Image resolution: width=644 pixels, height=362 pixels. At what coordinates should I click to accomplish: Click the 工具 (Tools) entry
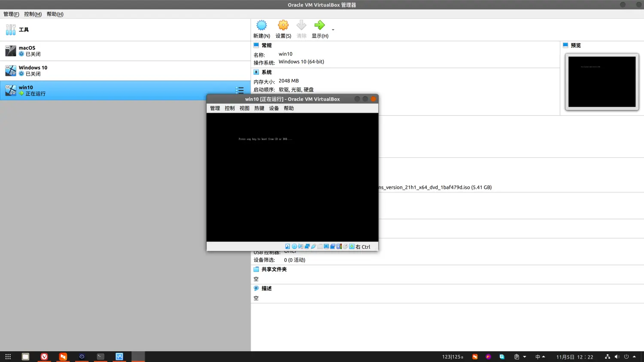click(24, 30)
